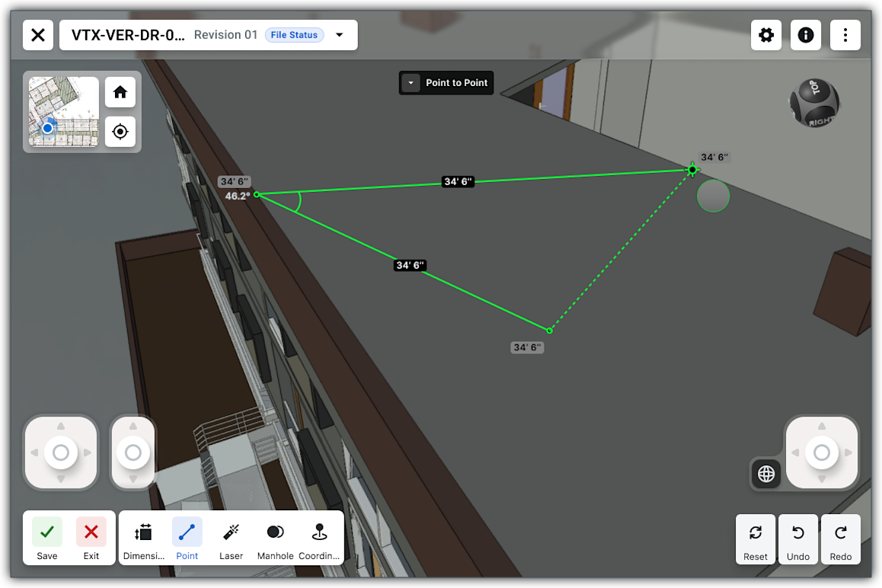This screenshot has width=882, height=588.
Task: Click the left vertex measurement point
Action: (257, 195)
